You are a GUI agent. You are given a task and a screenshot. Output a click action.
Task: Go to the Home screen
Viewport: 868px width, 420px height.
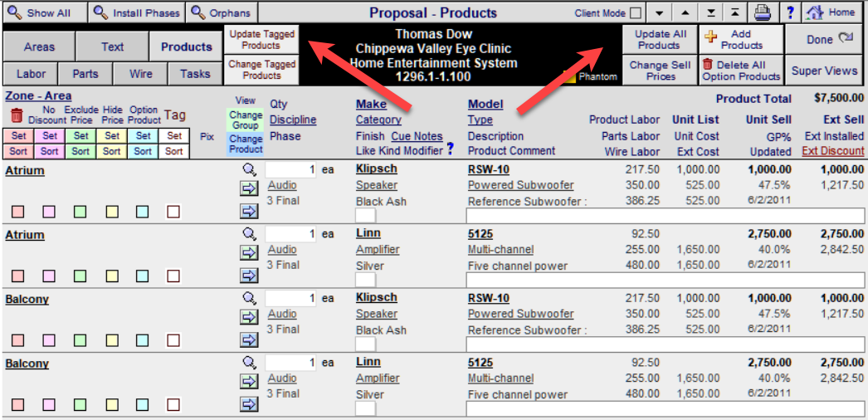pos(832,12)
